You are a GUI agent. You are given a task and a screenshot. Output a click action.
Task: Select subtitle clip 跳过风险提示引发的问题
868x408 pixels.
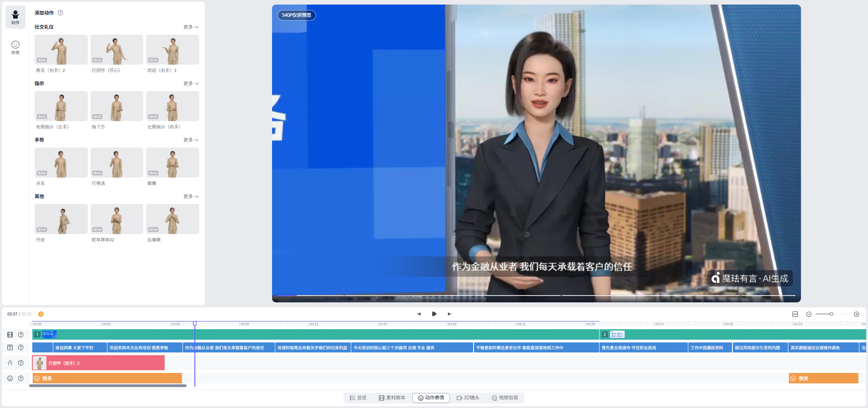click(x=761, y=348)
